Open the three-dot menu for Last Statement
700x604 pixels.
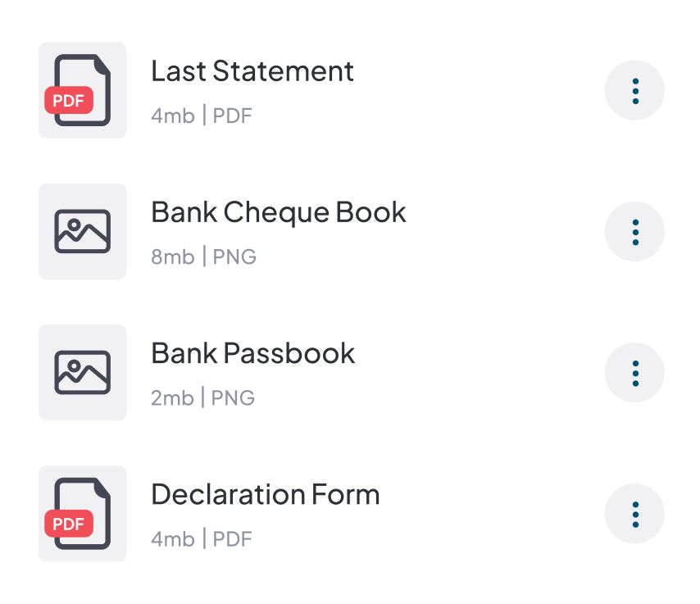[x=634, y=90]
